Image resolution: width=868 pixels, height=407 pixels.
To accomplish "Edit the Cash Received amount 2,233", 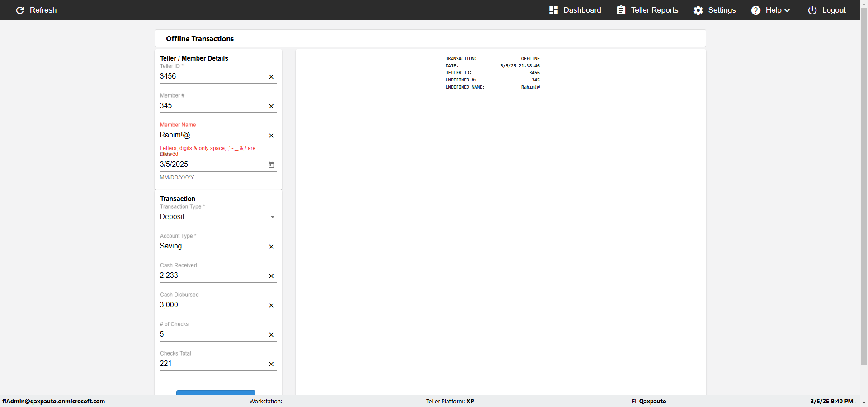I will click(212, 276).
